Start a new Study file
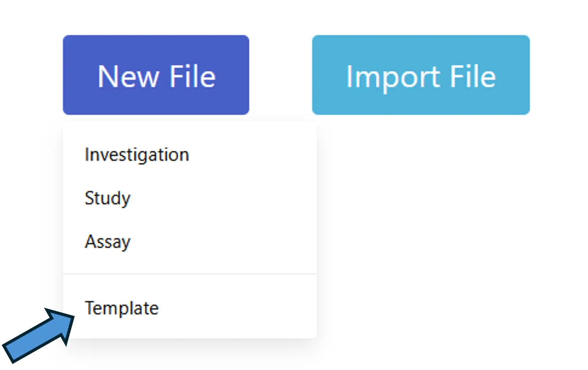The width and height of the screenshot is (588, 370). pos(190,198)
